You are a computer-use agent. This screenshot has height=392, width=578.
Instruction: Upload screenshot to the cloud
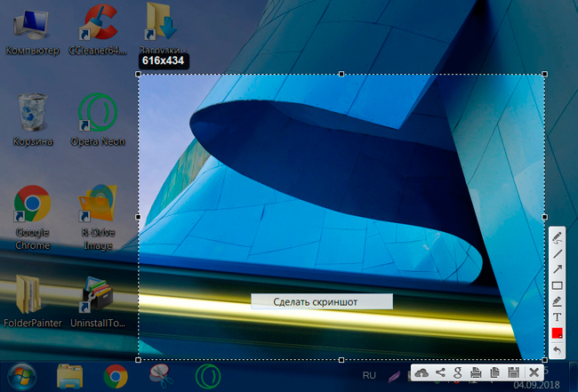422,372
